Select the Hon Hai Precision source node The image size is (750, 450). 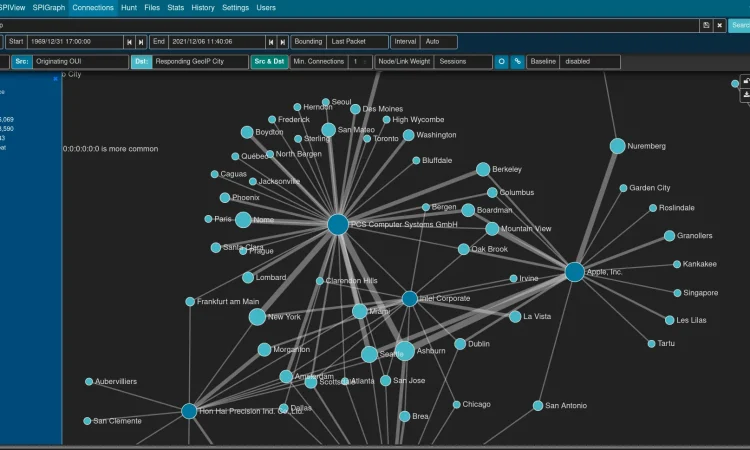tap(189, 411)
